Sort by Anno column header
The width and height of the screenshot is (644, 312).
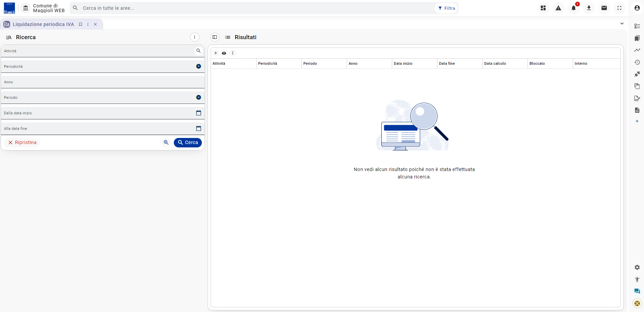(x=369, y=63)
